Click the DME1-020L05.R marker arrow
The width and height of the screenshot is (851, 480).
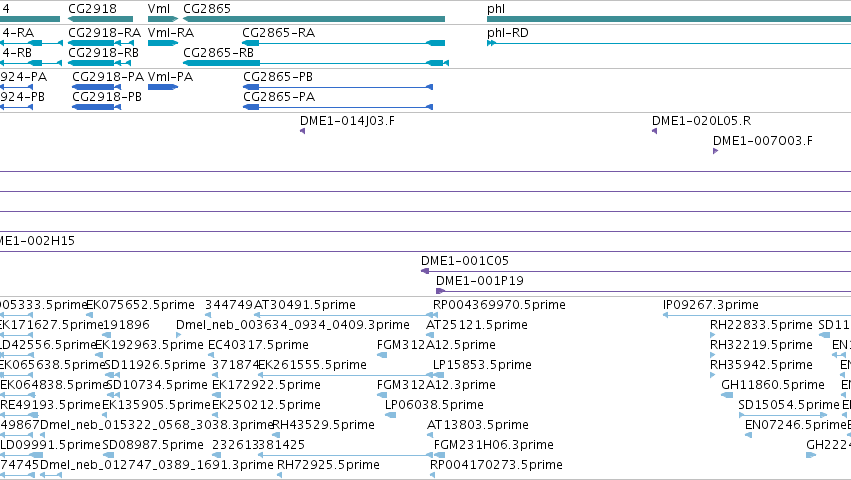[x=654, y=131]
